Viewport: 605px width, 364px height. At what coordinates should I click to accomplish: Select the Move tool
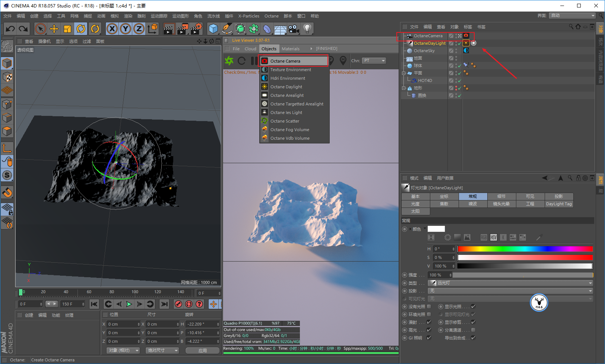click(54, 29)
